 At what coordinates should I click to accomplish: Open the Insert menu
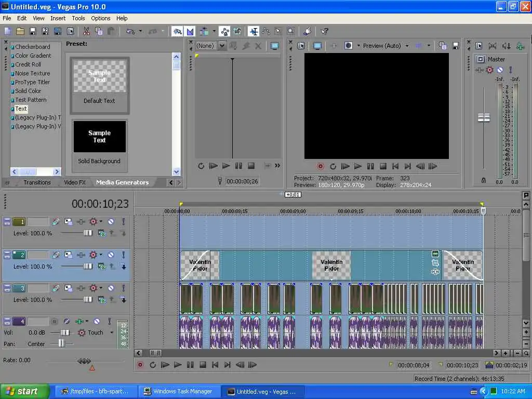(58, 18)
